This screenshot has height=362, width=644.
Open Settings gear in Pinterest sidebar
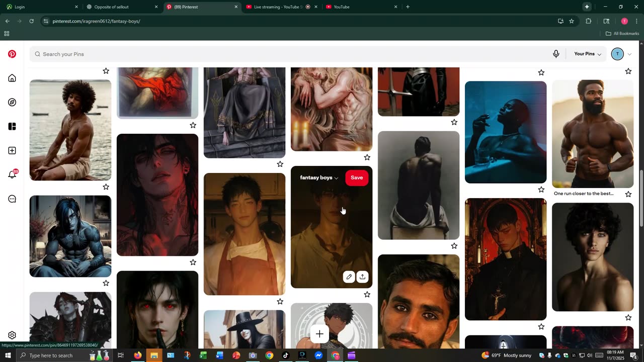(x=12, y=335)
